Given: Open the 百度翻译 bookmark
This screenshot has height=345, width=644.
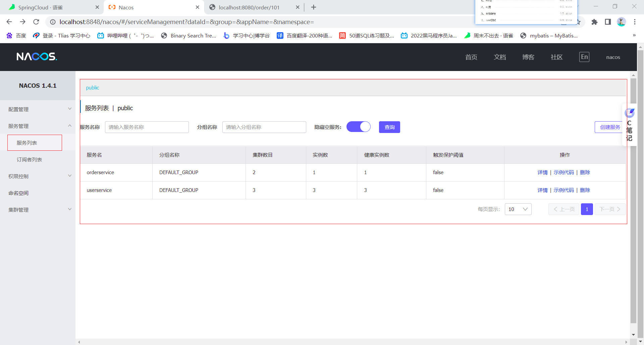Looking at the screenshot, I should click(305, 36).
